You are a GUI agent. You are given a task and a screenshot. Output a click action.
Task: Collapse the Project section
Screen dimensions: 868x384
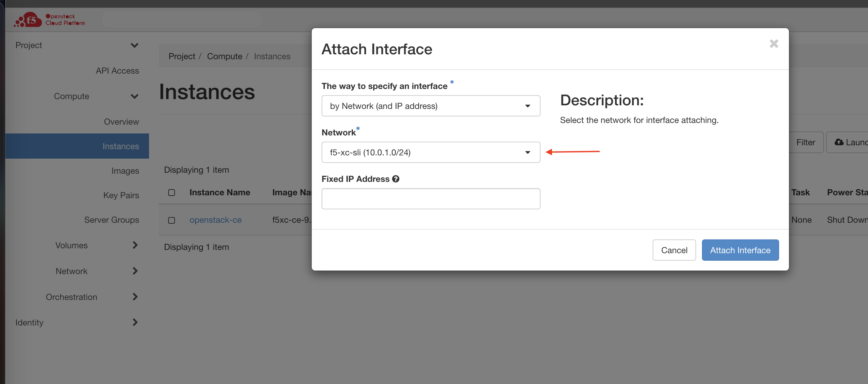click(134, 45)
